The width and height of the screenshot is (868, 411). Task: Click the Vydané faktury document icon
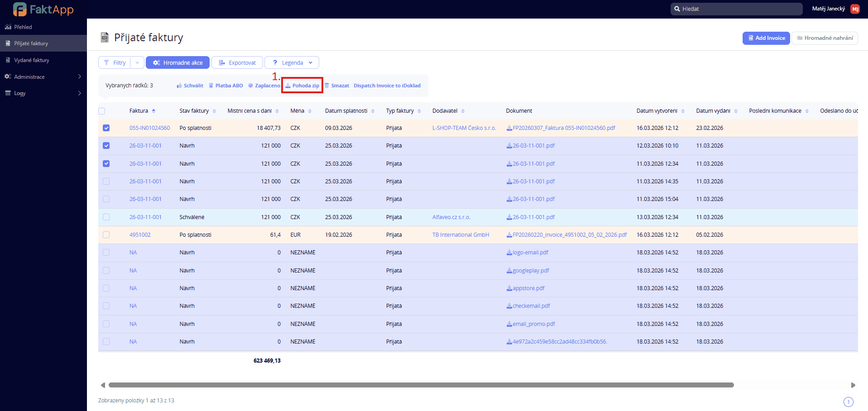point(8,60)
